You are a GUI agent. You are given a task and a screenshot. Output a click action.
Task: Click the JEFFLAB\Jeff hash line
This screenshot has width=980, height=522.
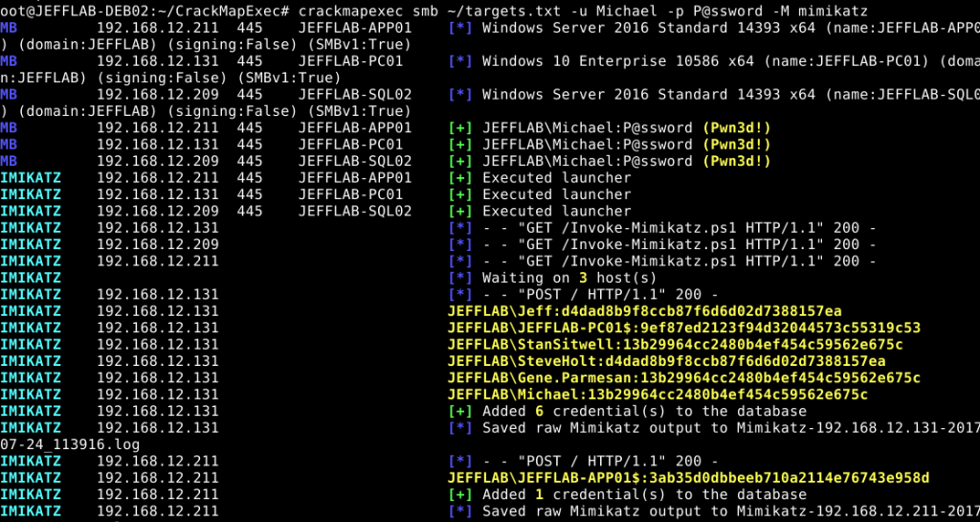click(644, 311)
